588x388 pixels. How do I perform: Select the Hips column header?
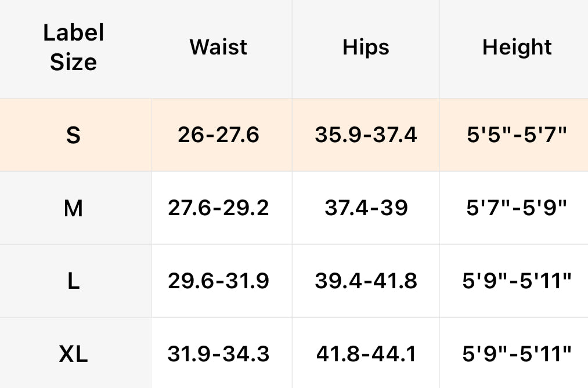pos(366,47)
